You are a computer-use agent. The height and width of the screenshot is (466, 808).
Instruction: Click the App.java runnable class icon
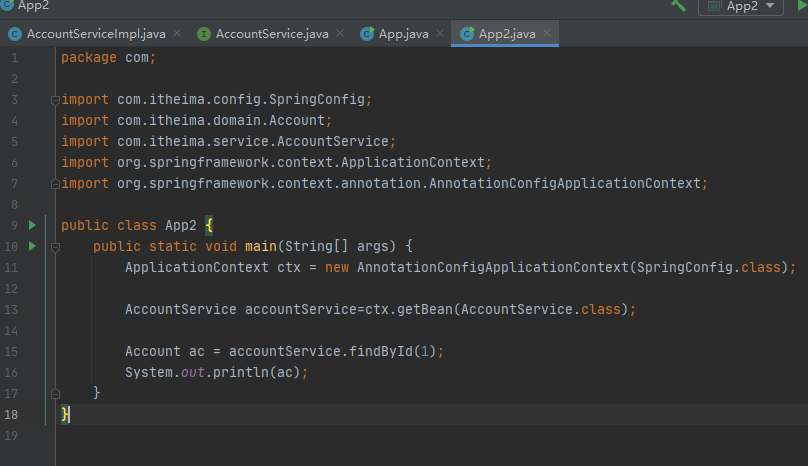(366, 34)
